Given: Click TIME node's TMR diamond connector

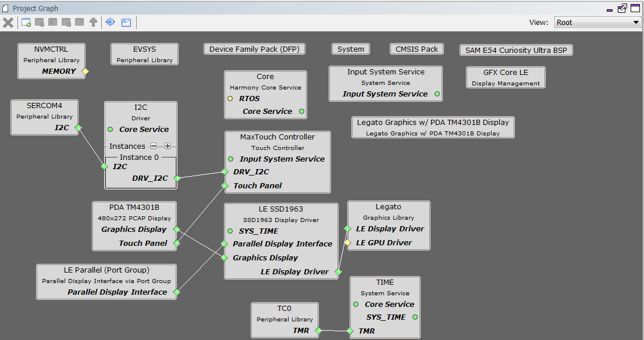Looking at the screenshot, I should point(350,331).
